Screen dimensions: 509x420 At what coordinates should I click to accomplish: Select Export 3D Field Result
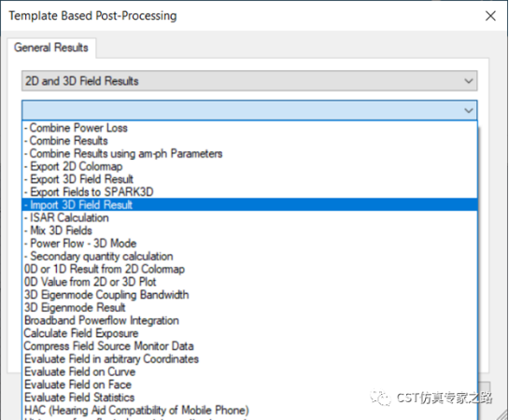[249, 179]
